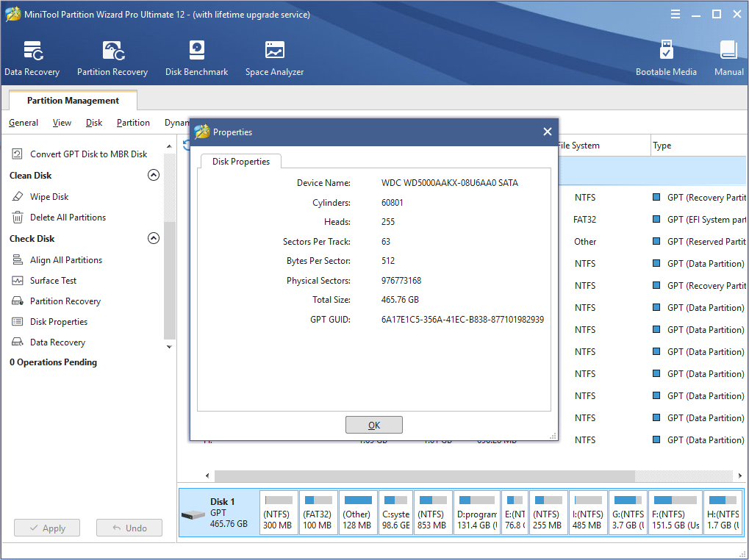Select the FAT32 EFI System partition row
Screen dimensions: 749x560
[652, 220]
